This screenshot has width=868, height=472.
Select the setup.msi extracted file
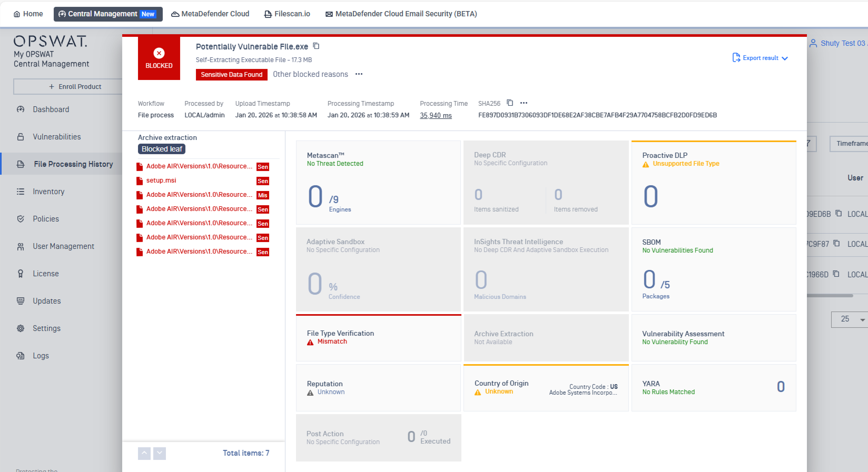pyautogui.click(x=161, y=180)
